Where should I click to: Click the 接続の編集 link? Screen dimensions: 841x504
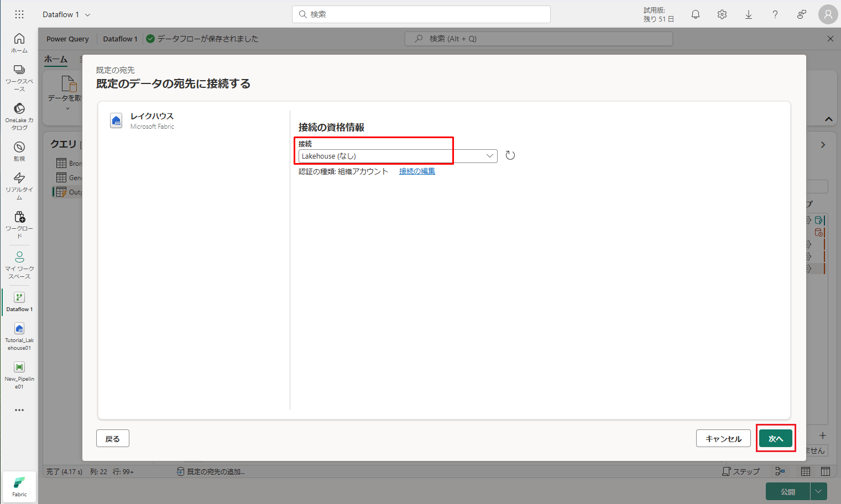pyautogui.click(x=417, y=171)
